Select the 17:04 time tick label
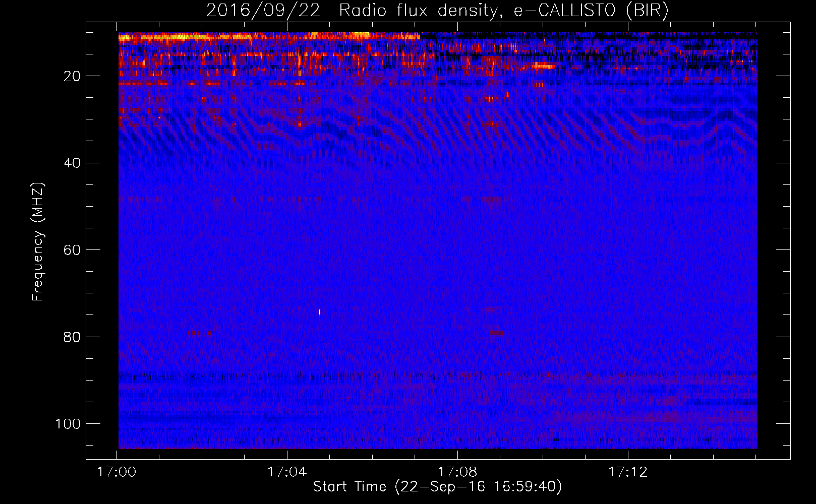Image resolution: width=816 pixels, height=504 pixels. point(287,472)
